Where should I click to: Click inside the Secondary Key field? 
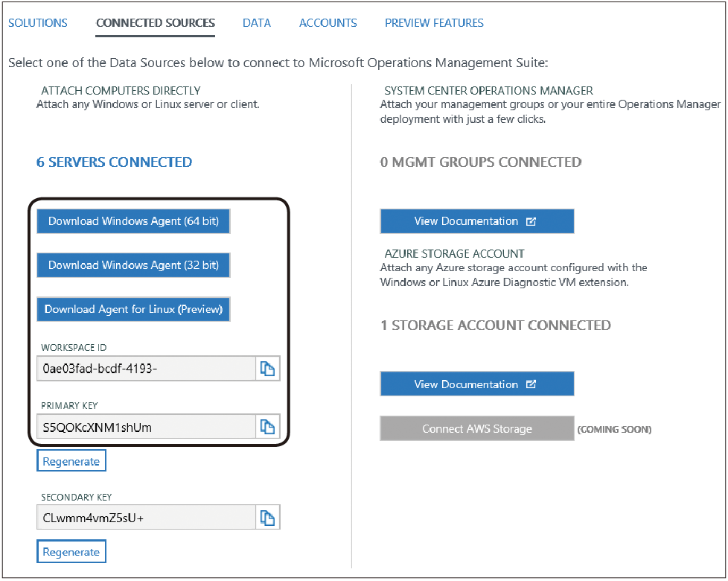click(x=146, y=518)
